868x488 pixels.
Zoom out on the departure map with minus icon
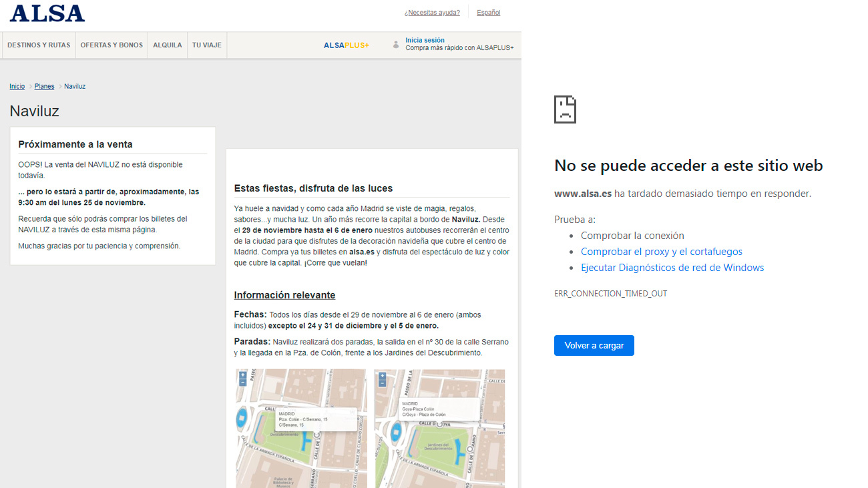(x=242, y=383)
